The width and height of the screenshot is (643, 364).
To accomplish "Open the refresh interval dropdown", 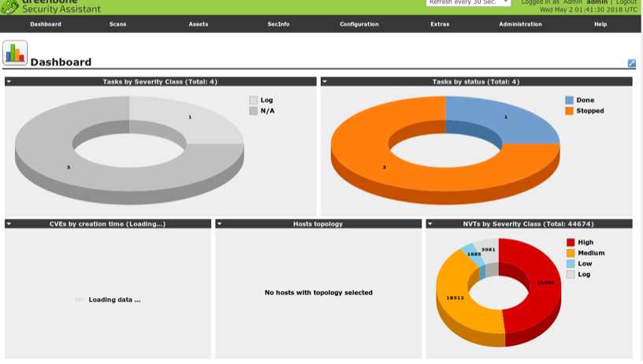I will tap(468, 3).
